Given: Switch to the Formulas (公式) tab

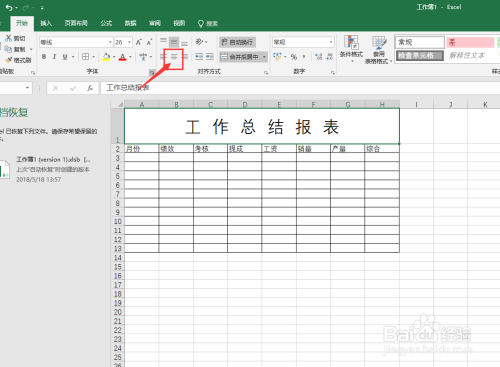Looking at the screenshot, I should pos(106,23).
